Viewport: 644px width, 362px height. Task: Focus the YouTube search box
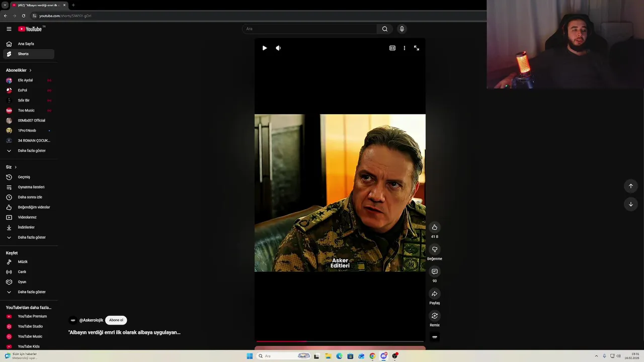coord(309,29)
